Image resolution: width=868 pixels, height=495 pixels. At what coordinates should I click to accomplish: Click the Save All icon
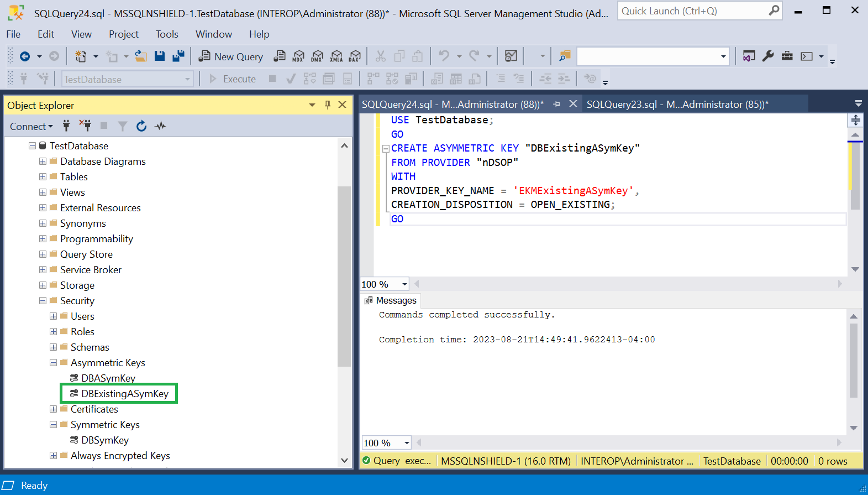tap(178, 56)
